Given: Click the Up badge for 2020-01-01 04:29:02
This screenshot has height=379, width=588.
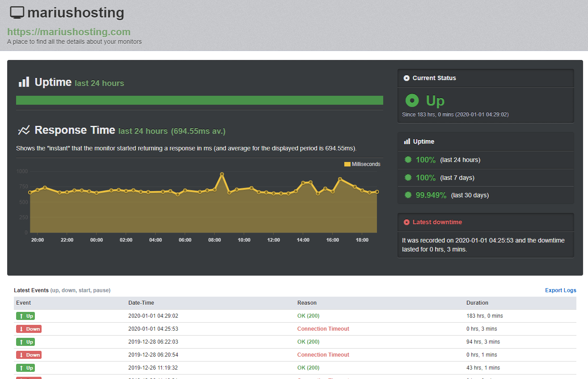Looking at the screenshot, I should pos(25,316).
